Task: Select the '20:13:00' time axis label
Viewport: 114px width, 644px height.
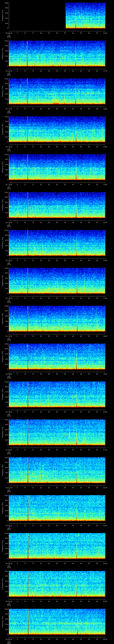Action: pyautogui.click(x=9, y=184)
